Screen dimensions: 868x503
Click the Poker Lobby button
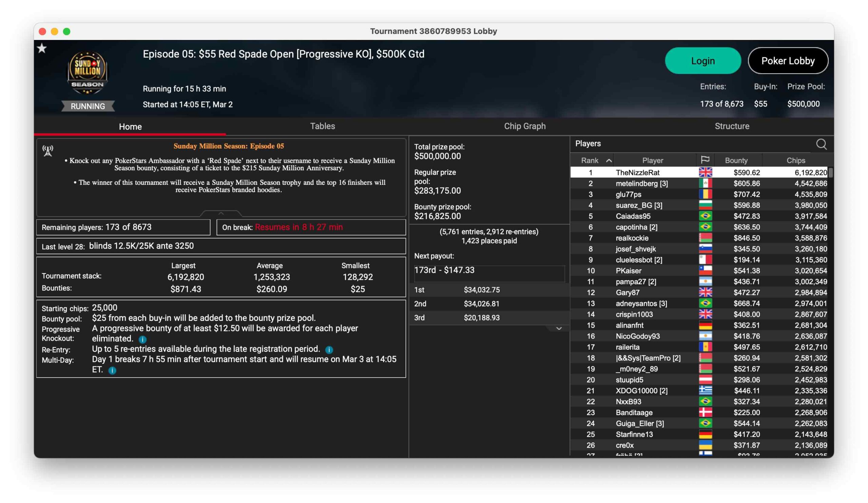788,61
